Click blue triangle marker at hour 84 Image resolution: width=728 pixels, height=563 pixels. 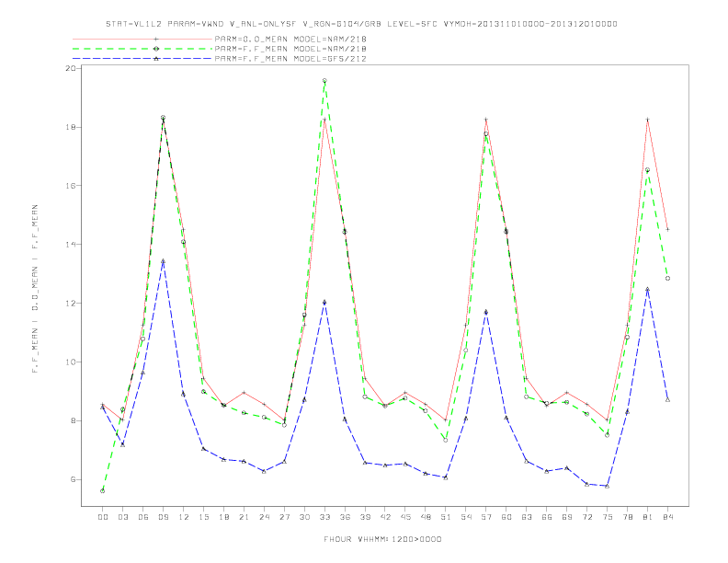[667, 399]
